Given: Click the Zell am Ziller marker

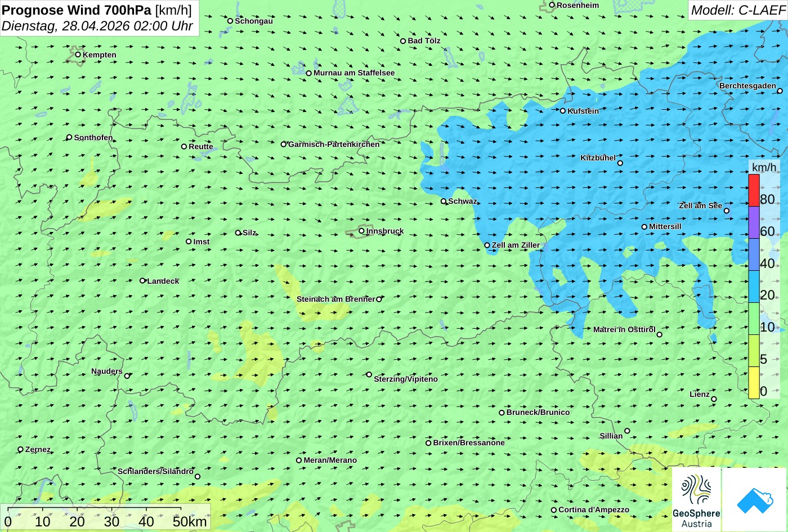Looking at the screenshot, I should [x=487, y=245].
